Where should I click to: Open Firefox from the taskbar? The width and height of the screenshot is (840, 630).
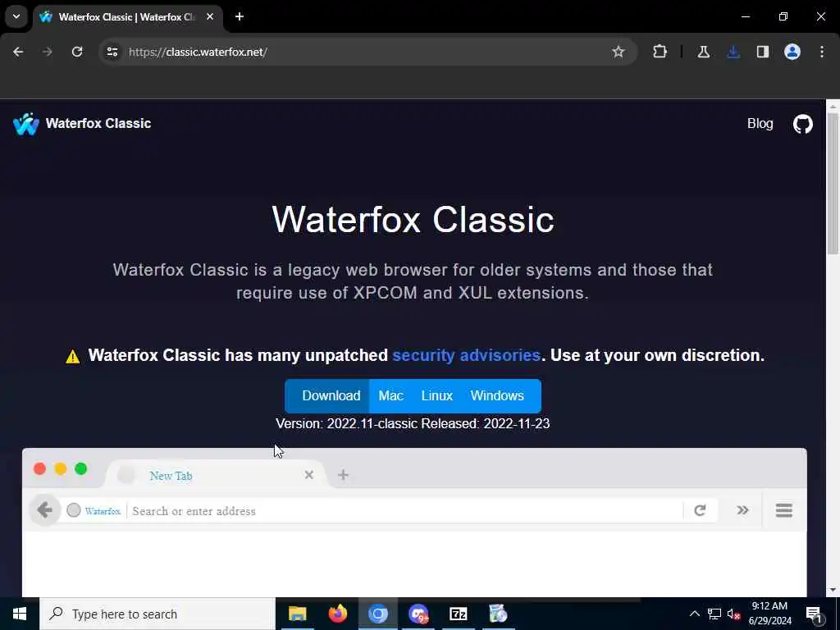(337, 614)
